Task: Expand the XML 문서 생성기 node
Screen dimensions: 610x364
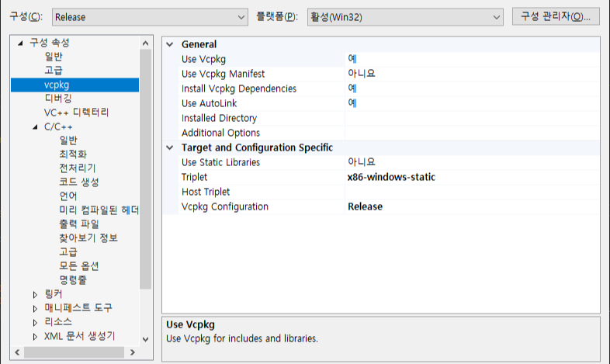Action: 35,337
